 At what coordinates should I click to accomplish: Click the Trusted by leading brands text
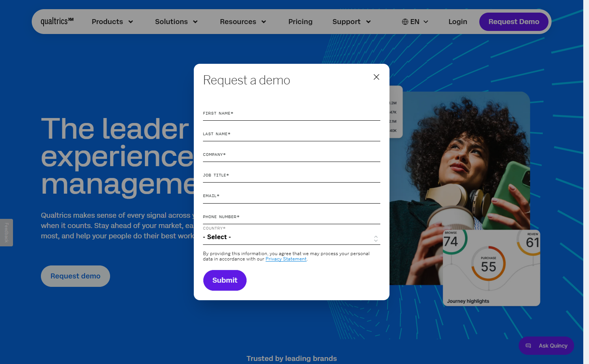292,358
